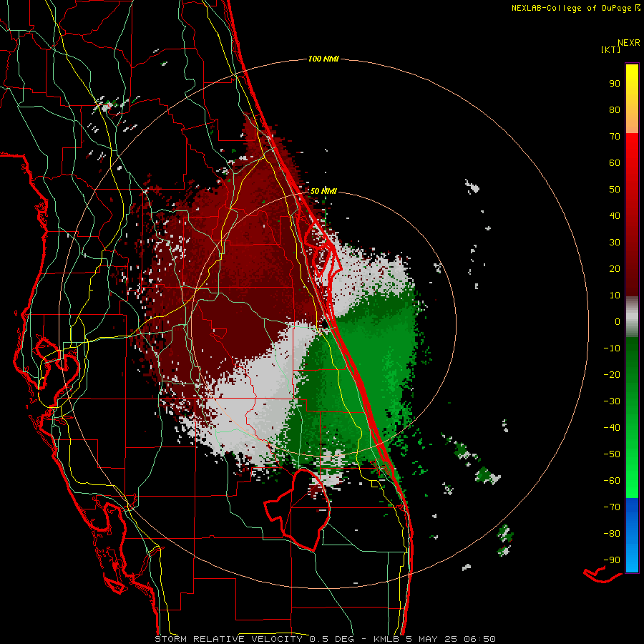The image size is (644, 644).
Task: Click the Storm Relative Velocity caption text
Action: [326, 639]
